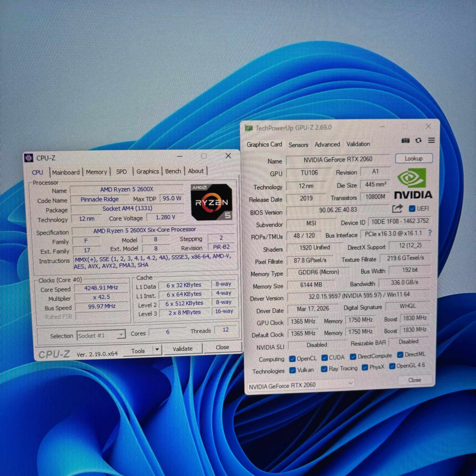Open the About tab in CPU-Z
Screen dimensions: 476x476
pos(196,171)
